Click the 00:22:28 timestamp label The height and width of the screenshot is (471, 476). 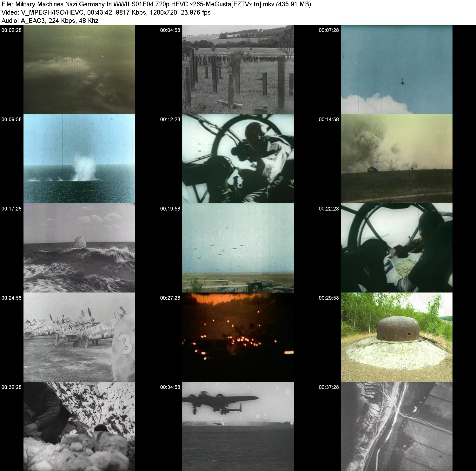pos(329,209)
